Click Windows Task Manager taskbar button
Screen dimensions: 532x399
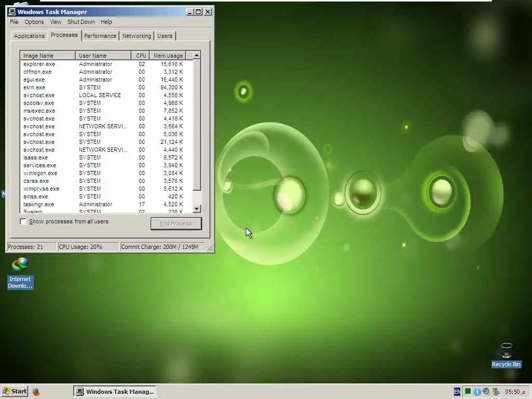(115, 392)
